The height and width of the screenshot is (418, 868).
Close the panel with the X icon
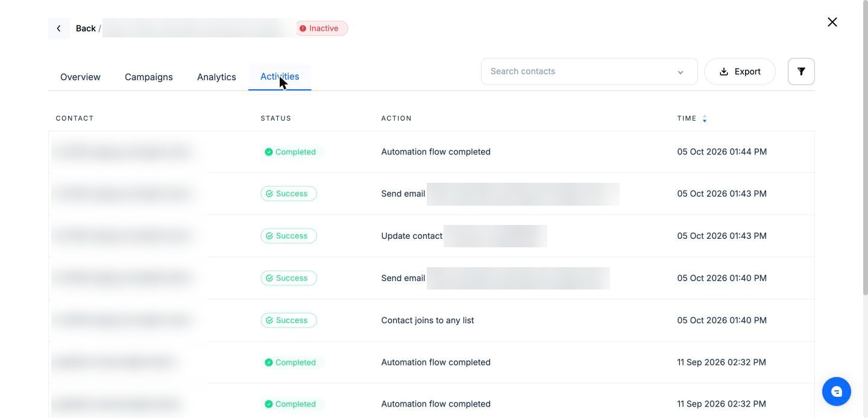[832, 22]
